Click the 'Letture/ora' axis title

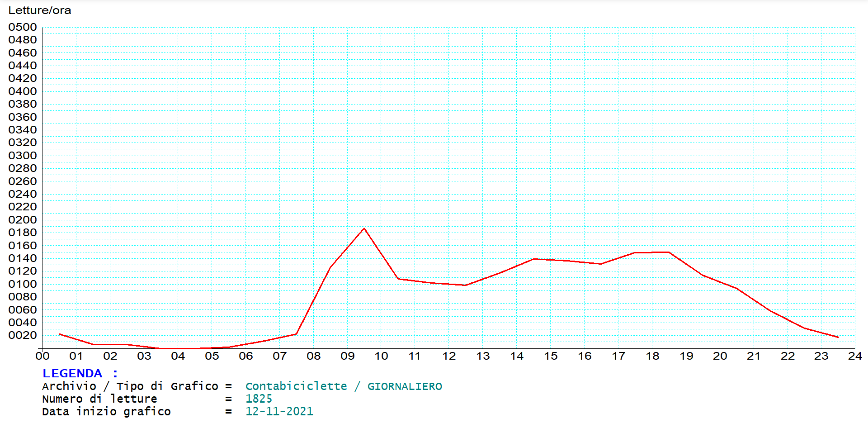coord(40,10)
